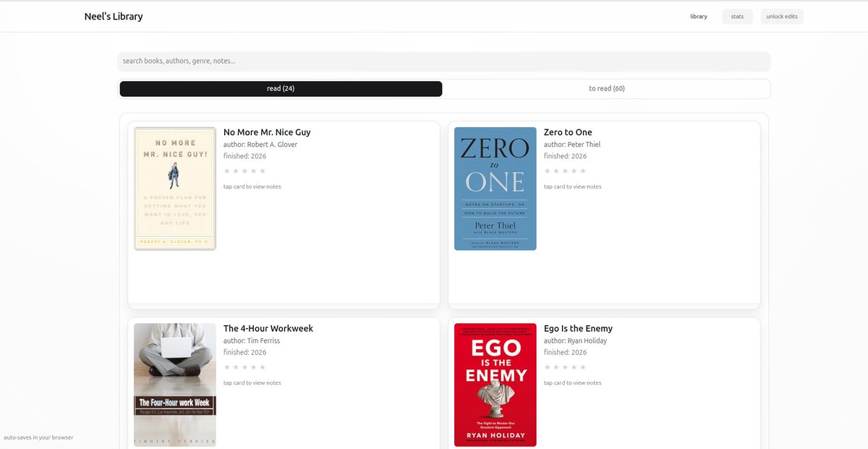This screenshot has width=868, height=449.
Task: Open the Four-Hour Work Week cover image
Action: [x=175, y=385]
